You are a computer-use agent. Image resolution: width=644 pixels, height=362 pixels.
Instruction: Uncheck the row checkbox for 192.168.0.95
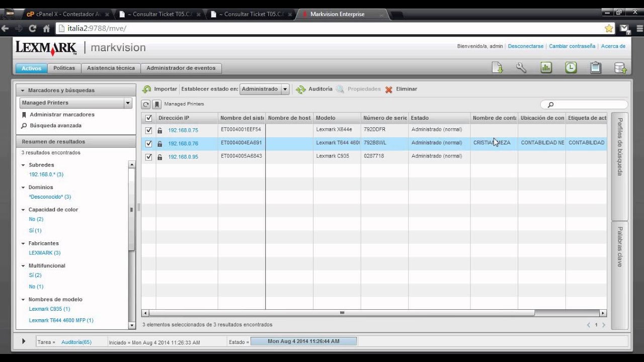148,157
